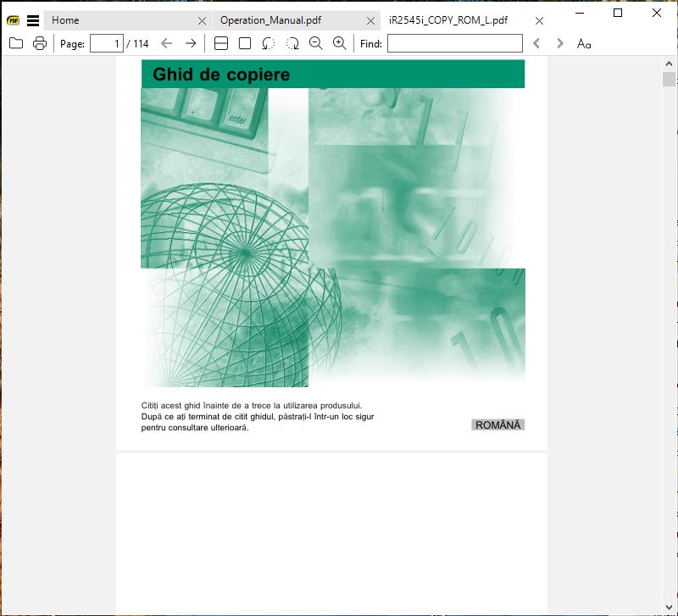Find next match arrow
This screenshot has height=616, width=678.
pos(560,44)
